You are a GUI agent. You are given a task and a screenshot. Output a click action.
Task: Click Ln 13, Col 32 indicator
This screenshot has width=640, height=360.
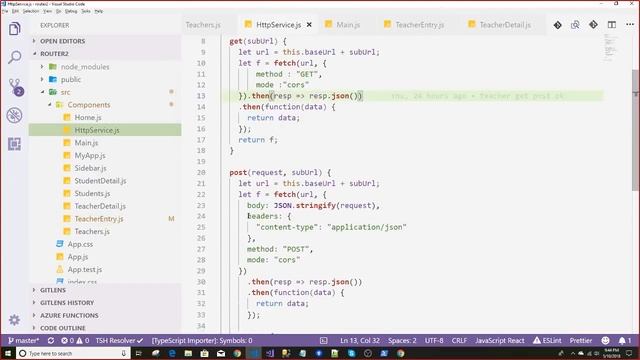click(360, 340)
